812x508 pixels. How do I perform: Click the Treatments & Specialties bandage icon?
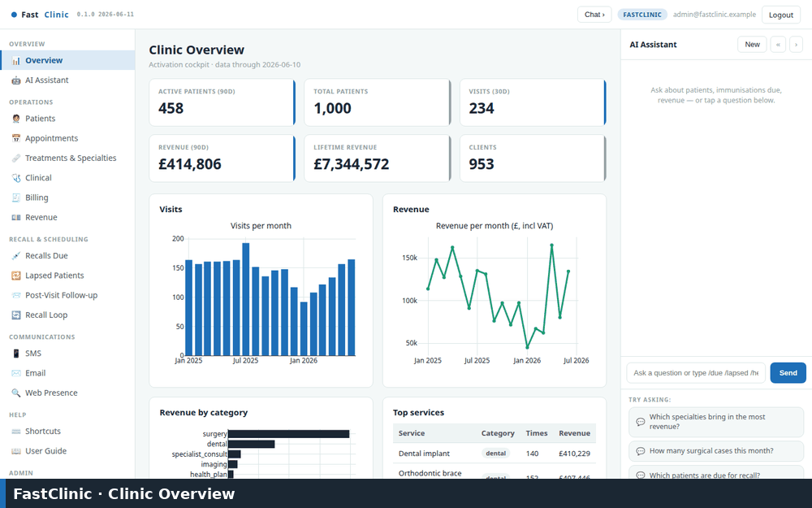[x=16, y=158]
